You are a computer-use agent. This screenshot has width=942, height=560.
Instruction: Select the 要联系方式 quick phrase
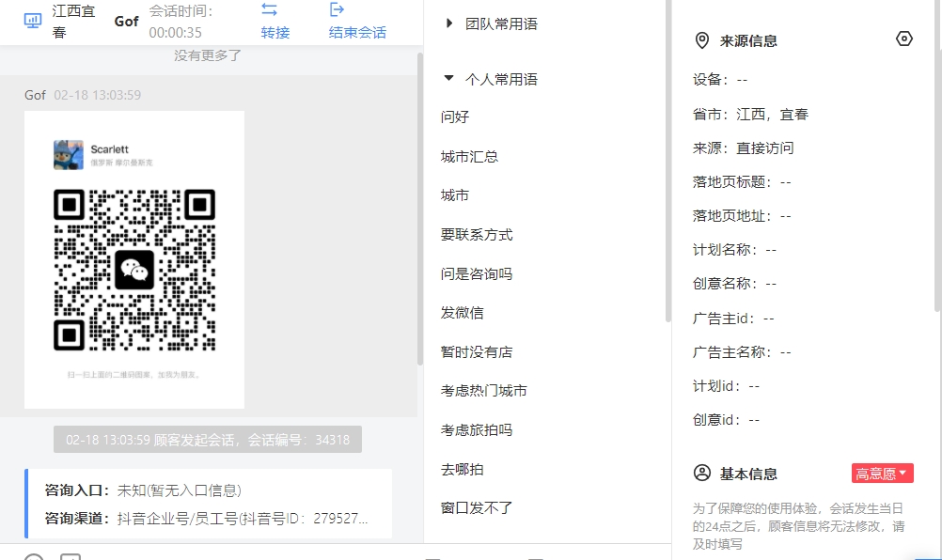pos(477,235)
